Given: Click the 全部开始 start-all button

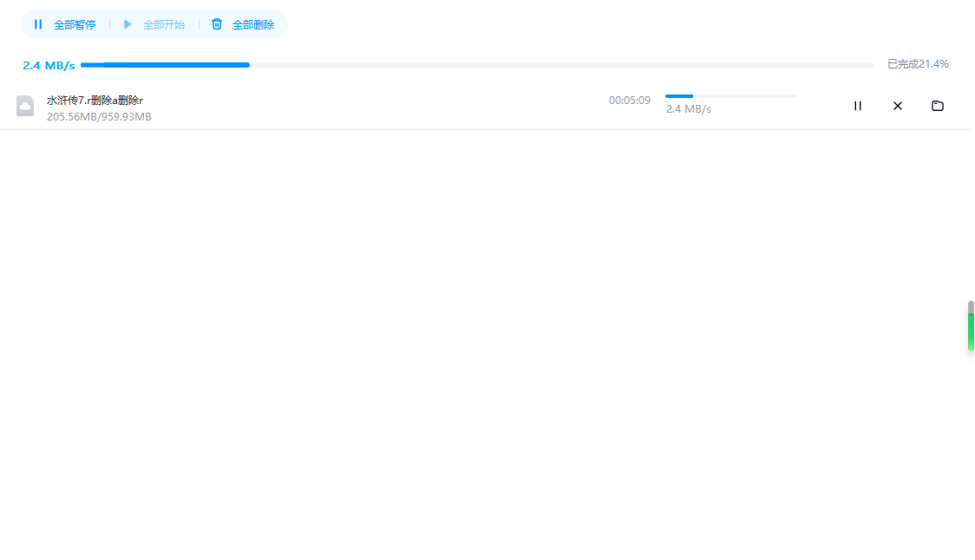Looking at the screenshot, I should [154, 25].
